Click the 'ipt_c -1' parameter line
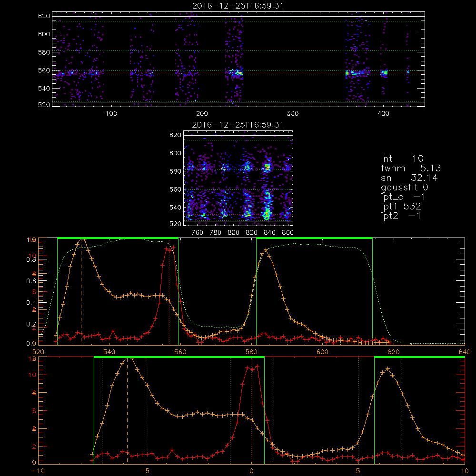The image size is (476, 476). coord(403,197)
